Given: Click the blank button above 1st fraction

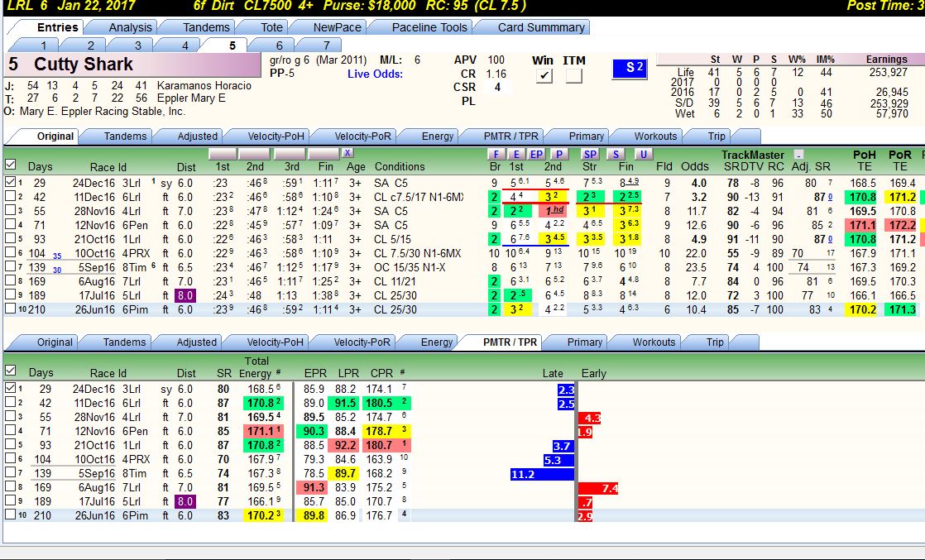Looking at the screenshot, I should [x=223, y=154].
